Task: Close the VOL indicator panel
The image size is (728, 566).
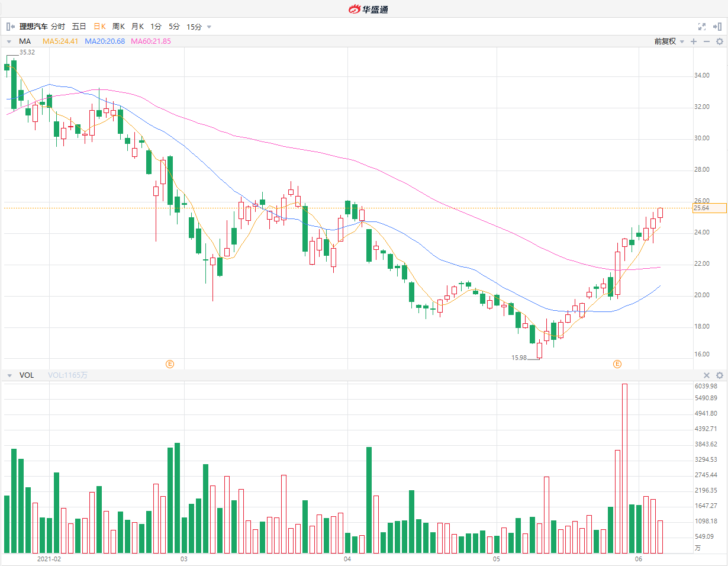Action: point(706,375)
